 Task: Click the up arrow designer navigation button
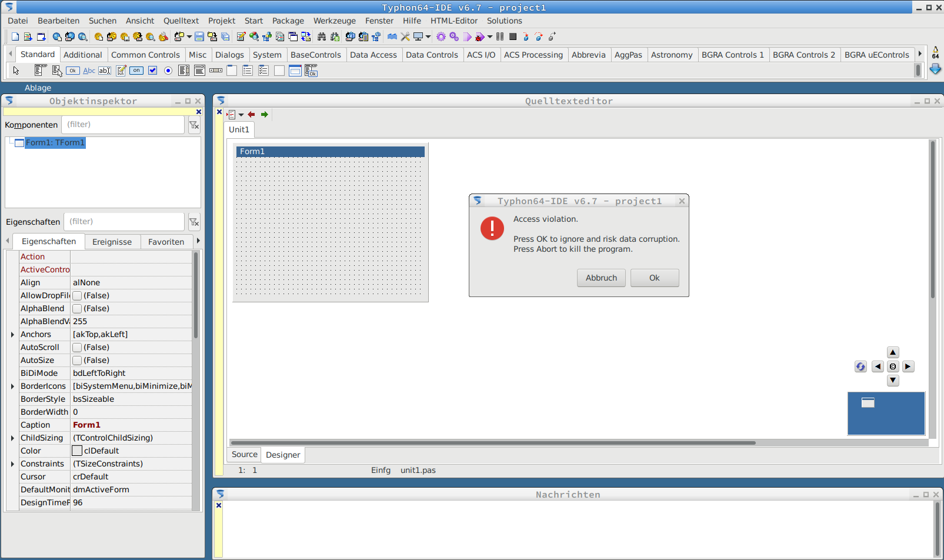893,352
